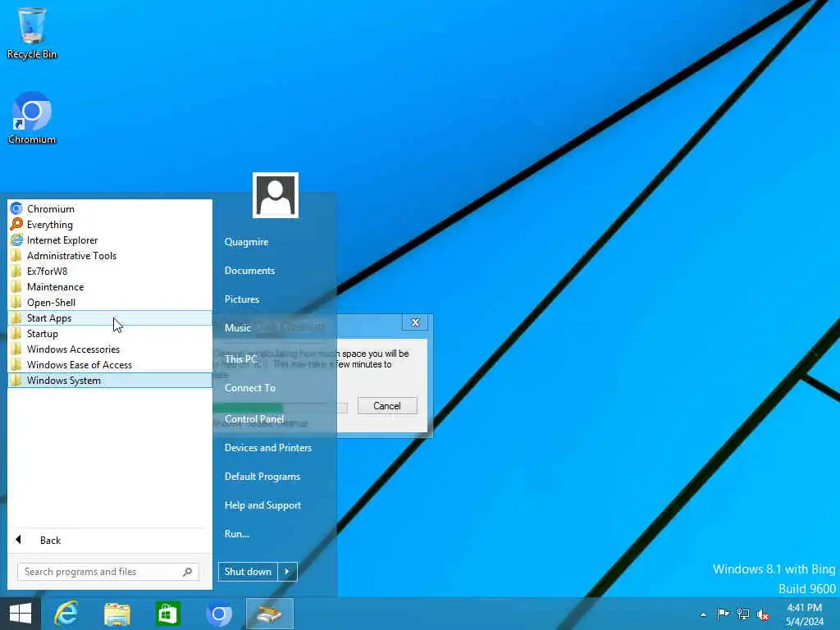
Task: Open File Explorer from the taskbar
Action: (116, 614)
